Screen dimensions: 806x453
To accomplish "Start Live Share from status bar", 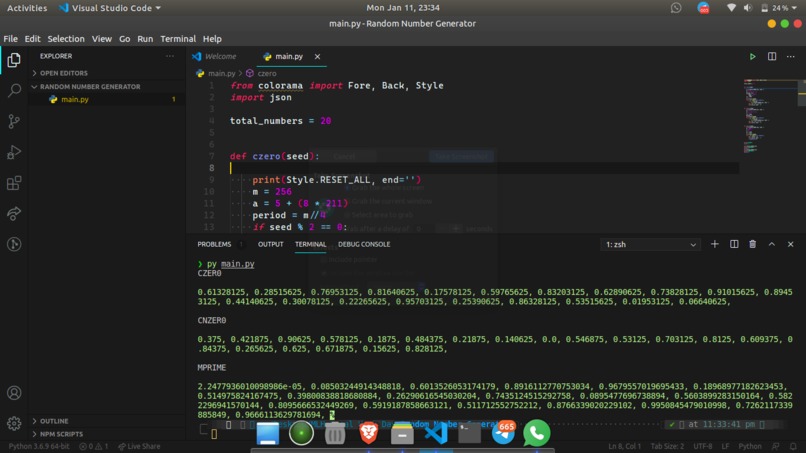I will [139, 446].
